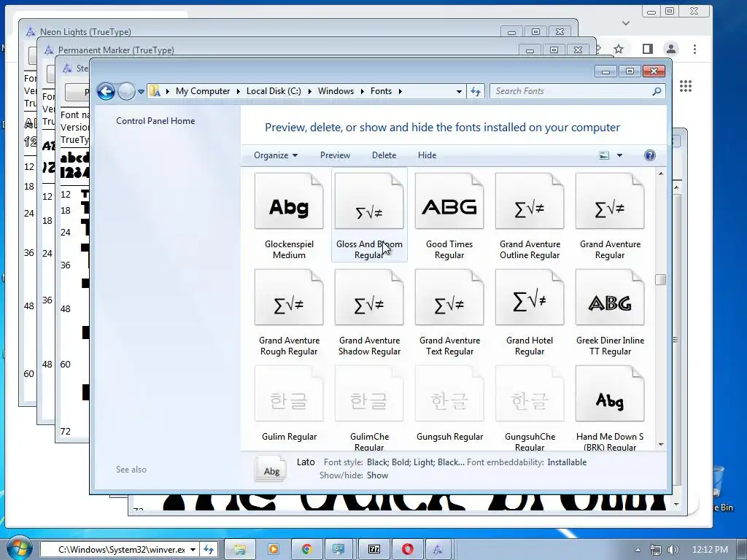Open Fonts help via question mark icon
The image size is (747, 560).
click(x=650, y=155)
